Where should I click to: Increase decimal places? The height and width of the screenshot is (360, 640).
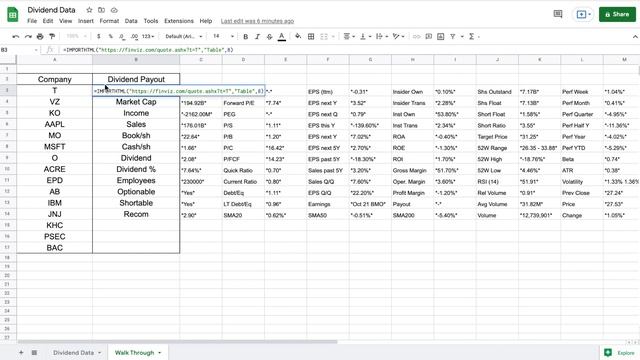coord(134,37)
